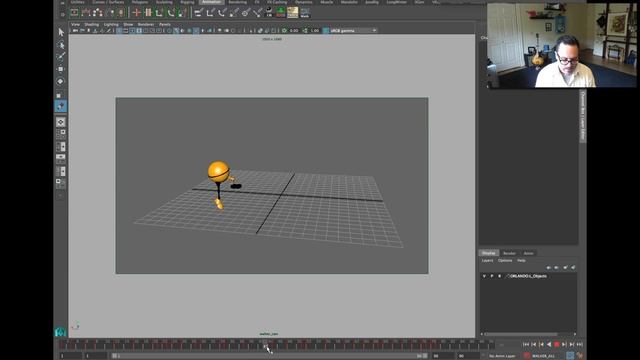
Task: Select the ORLANDO Objects layer name
Action: tap(528, 276)
